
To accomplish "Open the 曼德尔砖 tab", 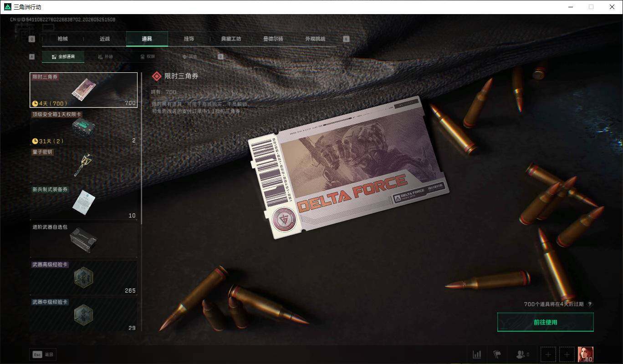I will [x=273, y=39].
